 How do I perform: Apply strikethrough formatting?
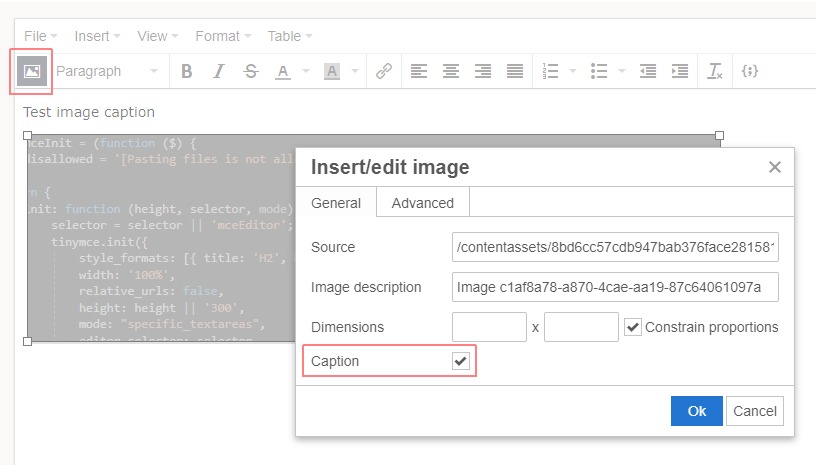(x=250, y=71)
